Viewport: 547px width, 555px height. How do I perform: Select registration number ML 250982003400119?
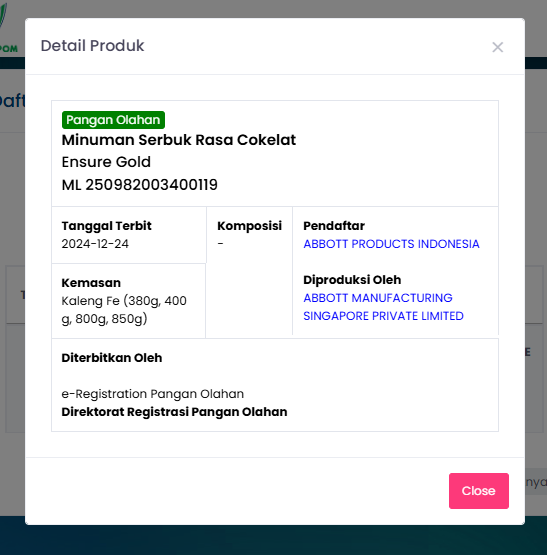click(139, 185)
